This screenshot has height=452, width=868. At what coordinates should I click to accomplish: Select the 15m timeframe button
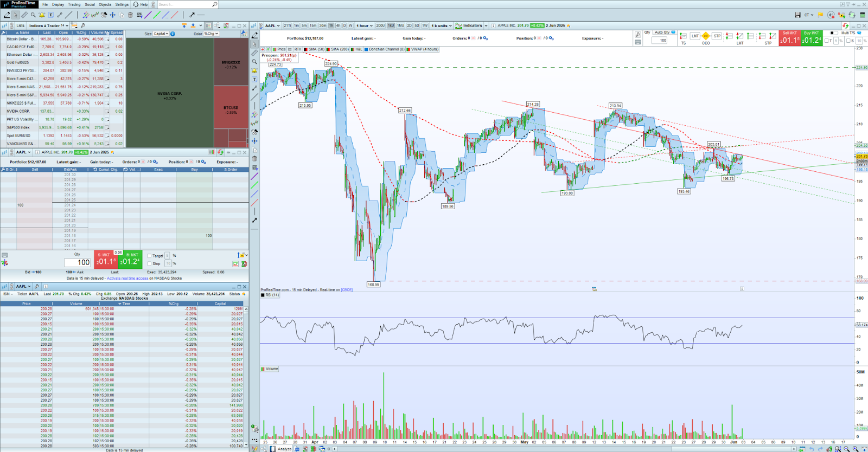point(313,25)
